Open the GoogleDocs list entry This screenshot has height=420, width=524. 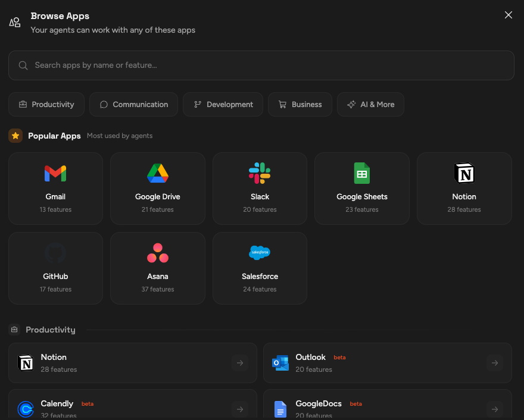(x=387, y=408)
